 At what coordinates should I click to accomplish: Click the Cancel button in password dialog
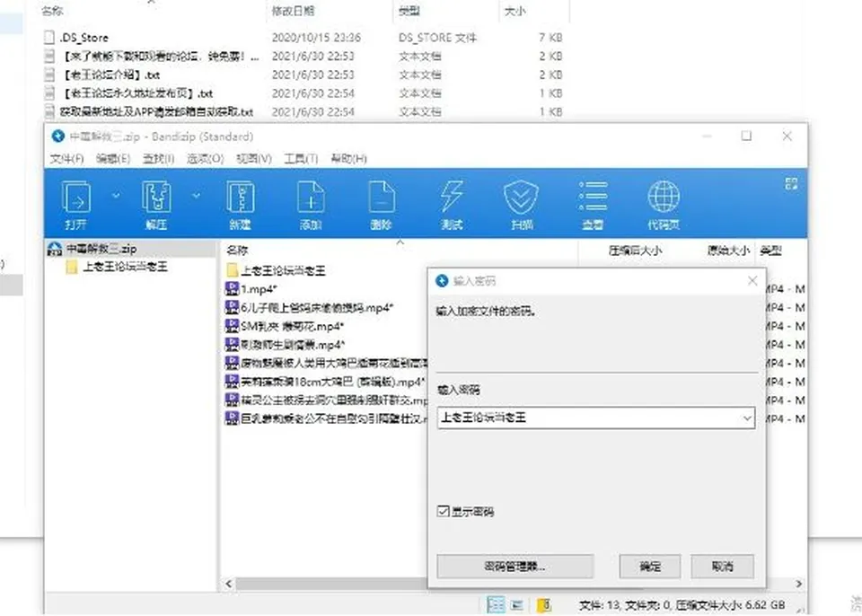point(722,566)
